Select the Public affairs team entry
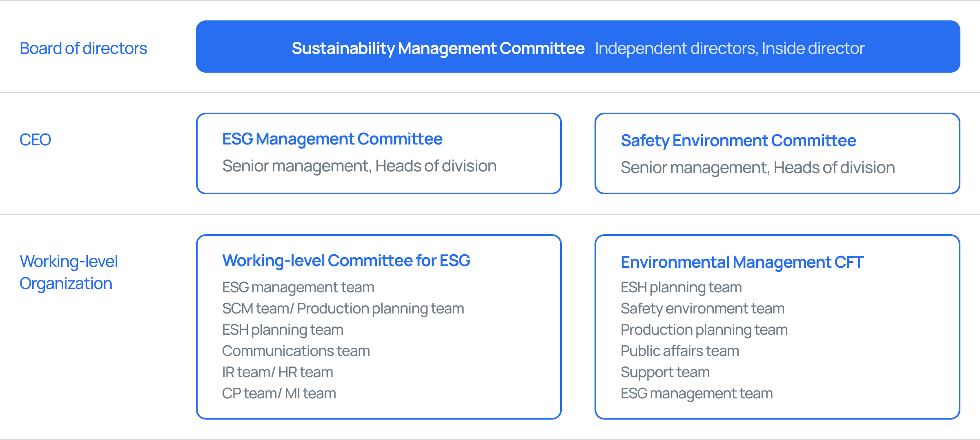 679,351
